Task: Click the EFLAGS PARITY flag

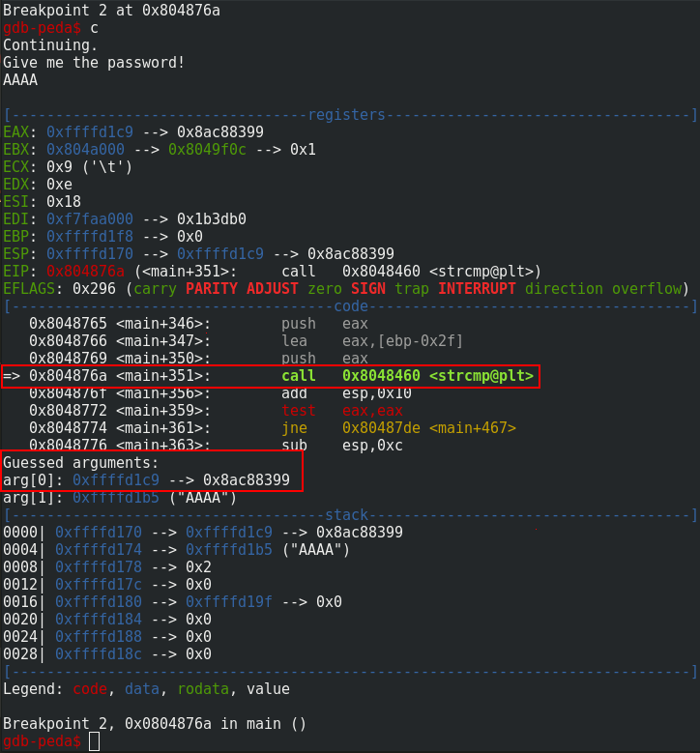Action: click(x=212, y=289)
